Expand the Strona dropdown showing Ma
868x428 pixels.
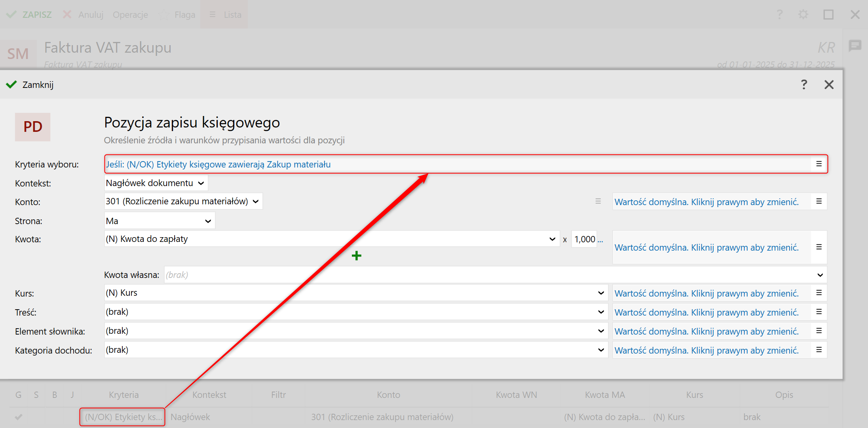click(159, 221)
